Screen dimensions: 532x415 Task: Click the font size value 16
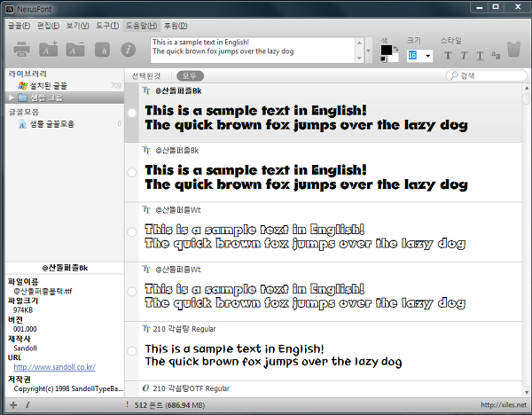(x=412, y=55)
